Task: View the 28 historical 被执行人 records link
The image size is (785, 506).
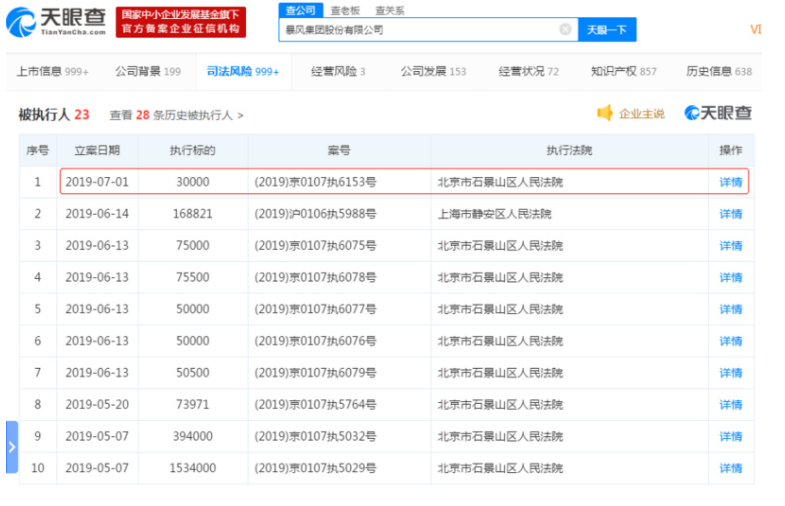Action: (176, 115)
